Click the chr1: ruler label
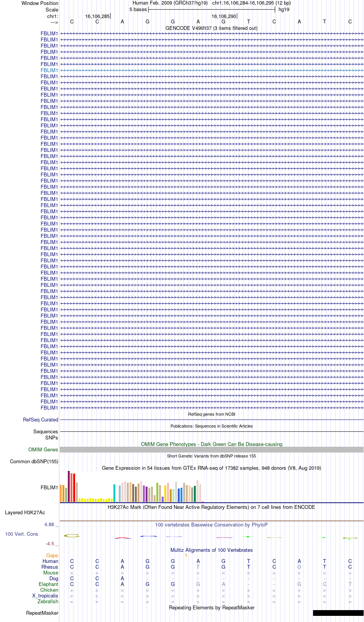364x622 pixels. point(52,16)
